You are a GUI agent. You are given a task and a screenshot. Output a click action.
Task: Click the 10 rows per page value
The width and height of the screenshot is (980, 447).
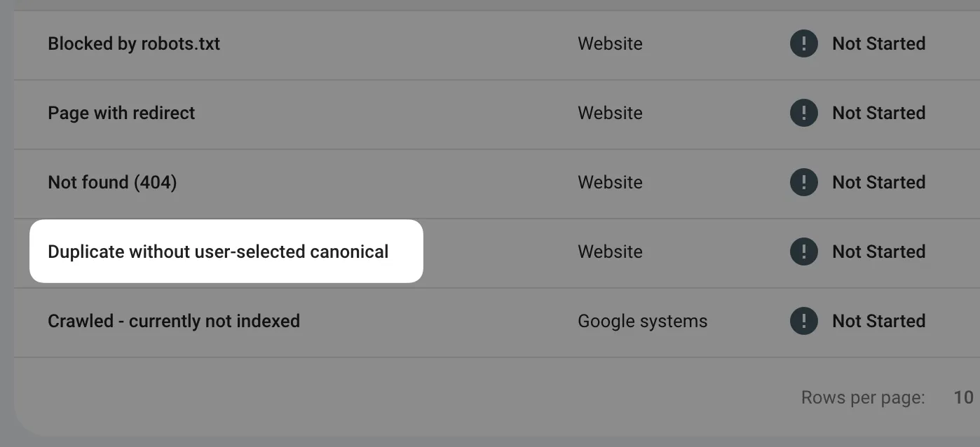(x=962, y=397)
